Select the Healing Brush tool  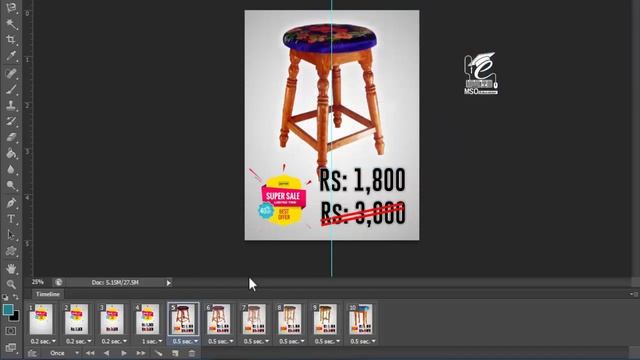[11, 73]
